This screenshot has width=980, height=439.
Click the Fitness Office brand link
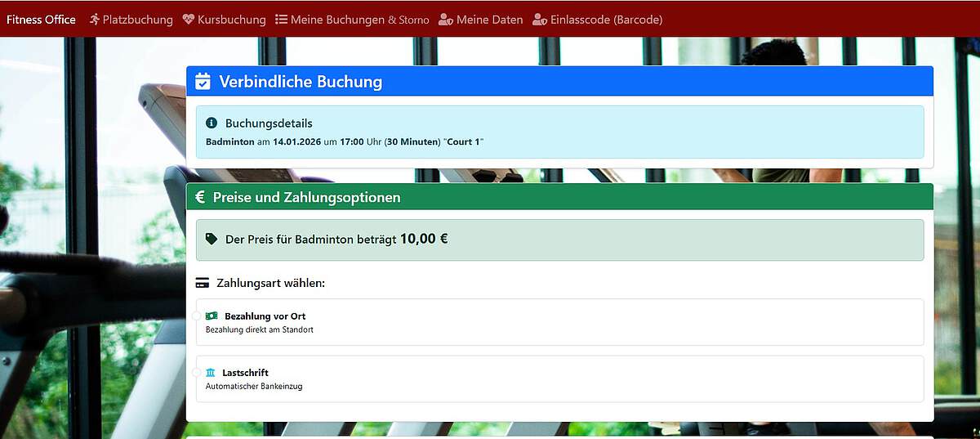41,20
